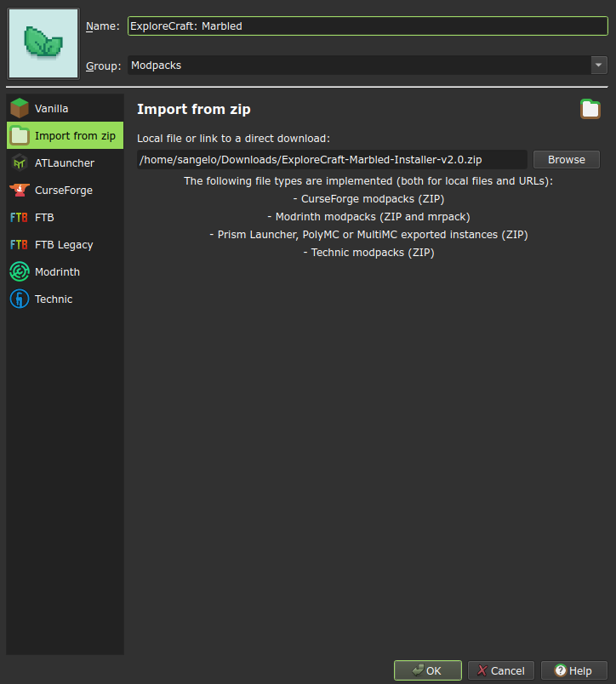The width and height of the screenshot is (616, 684).
Task: Click the zip file path input field
Action: tap(332, 160)
